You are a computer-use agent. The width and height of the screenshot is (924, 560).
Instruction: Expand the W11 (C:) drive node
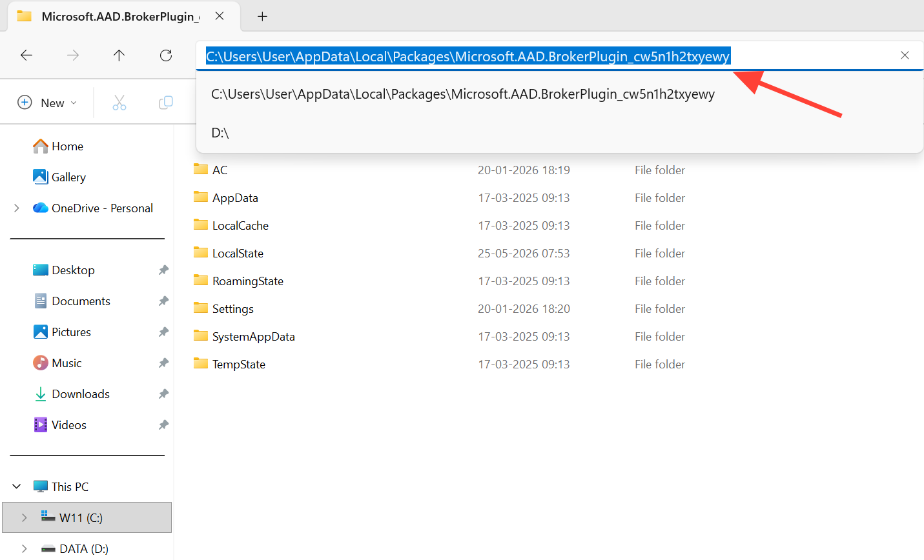point(25,517)
